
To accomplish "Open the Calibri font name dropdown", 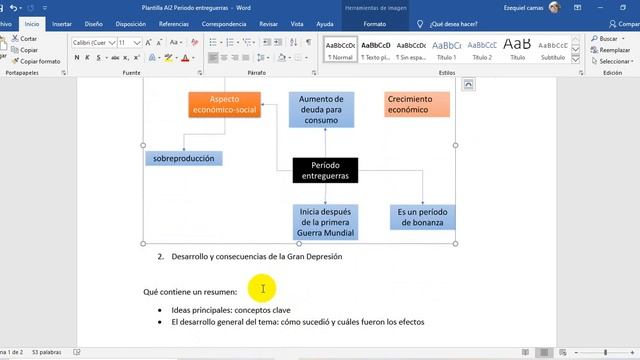I will [x=112, y=42].
